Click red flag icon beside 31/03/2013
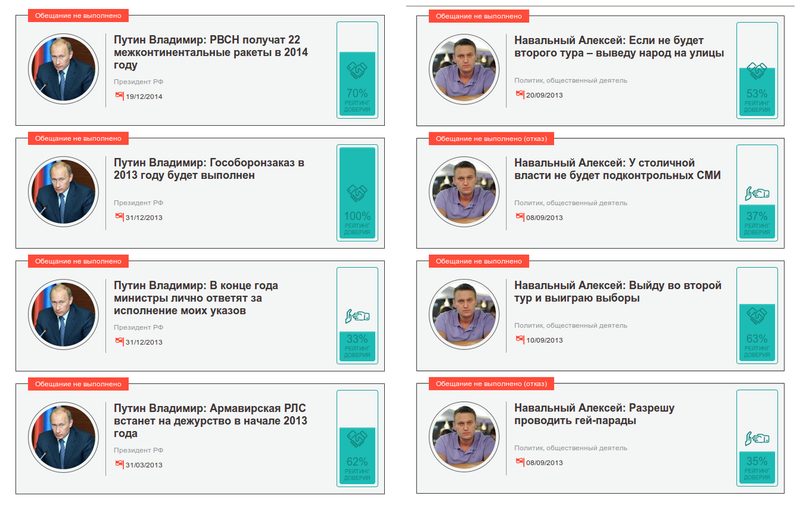This screenshot has height=505, width=800. 119,464
